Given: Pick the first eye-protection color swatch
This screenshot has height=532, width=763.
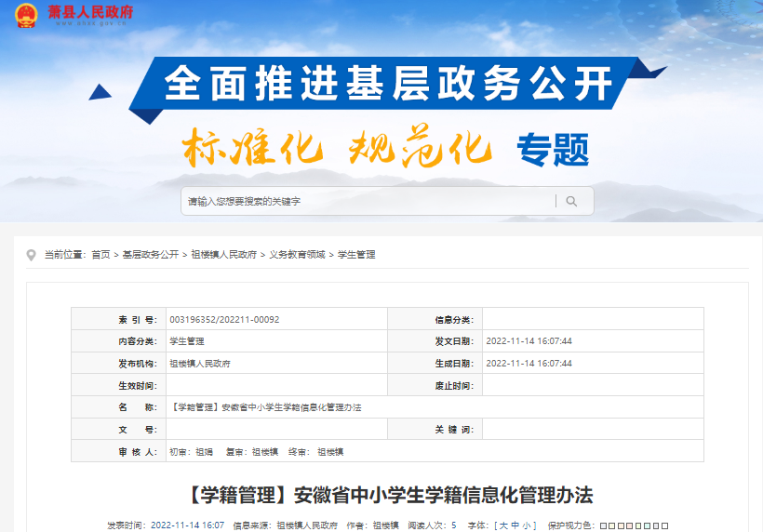Looking at the screenshot, I should coord(603,526).
